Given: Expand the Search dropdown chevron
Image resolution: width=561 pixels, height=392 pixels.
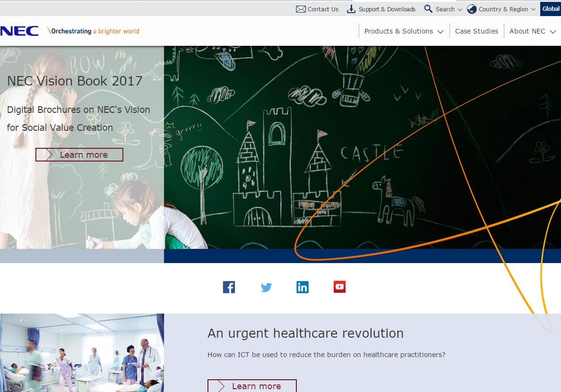Looking at the screenshot, I should [x=460, y=9].
